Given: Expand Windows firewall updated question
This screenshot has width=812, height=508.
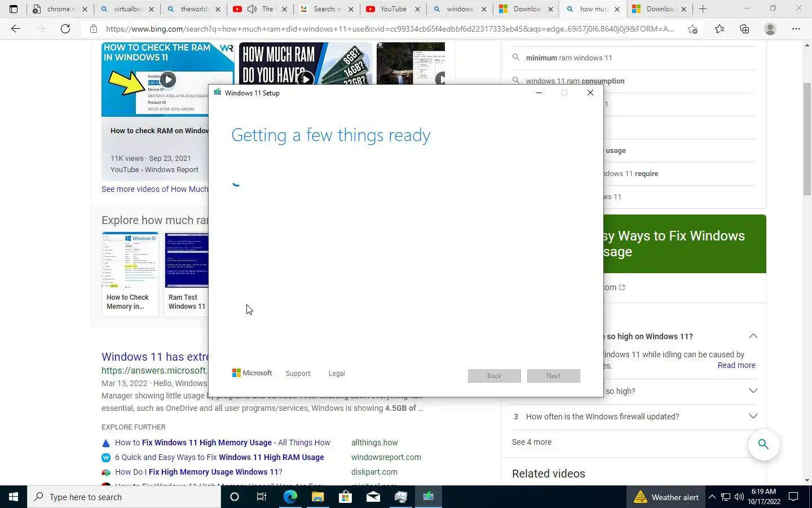Looking at the screenshot, I should [x=753, y=416].
